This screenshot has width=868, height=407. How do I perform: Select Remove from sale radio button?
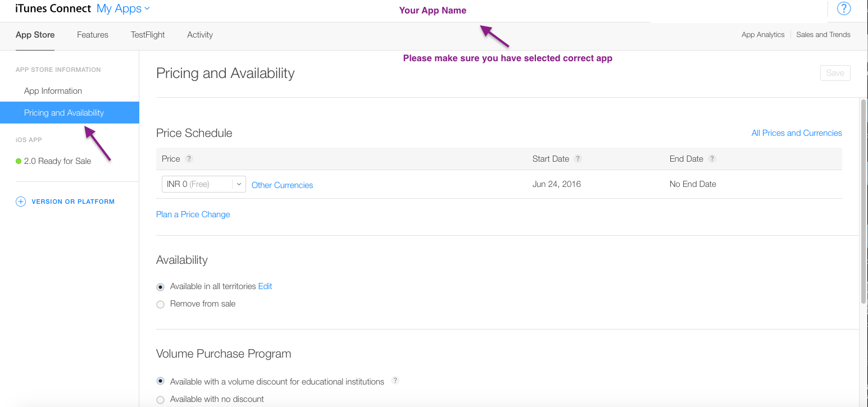[160, 304]
